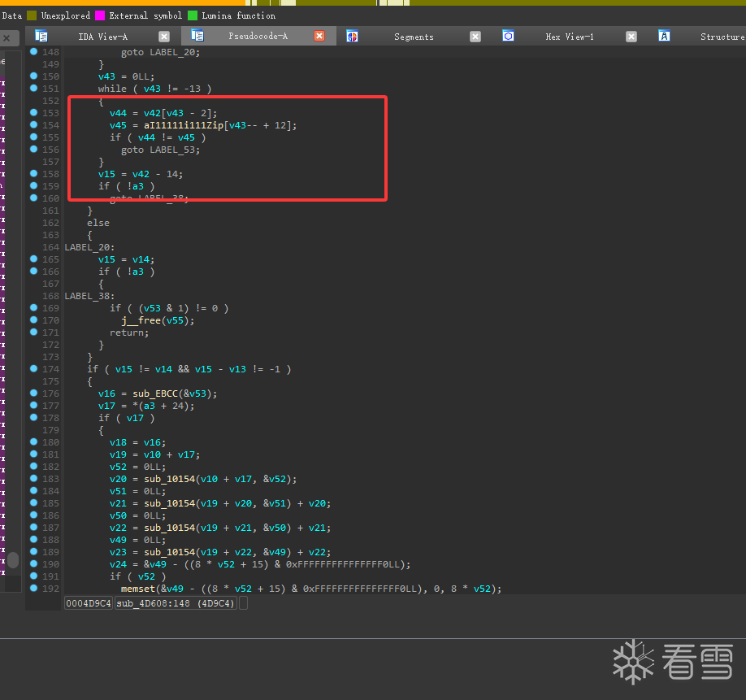
Task: Click the navigation band at the top
Action: 373,2
